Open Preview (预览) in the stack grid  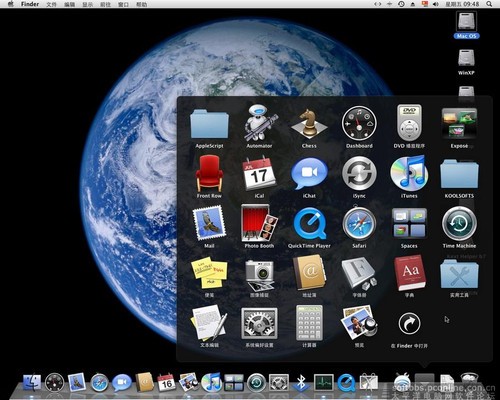click(359, 323)
